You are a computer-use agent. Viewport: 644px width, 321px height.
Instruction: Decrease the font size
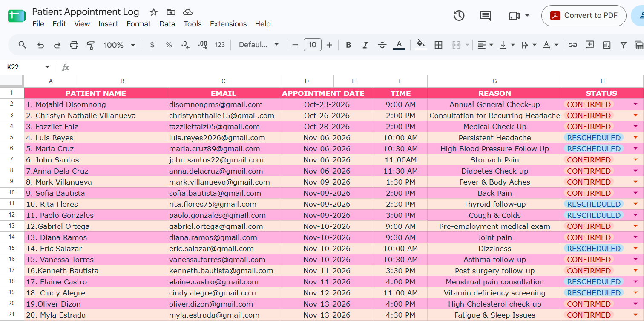click(295, 45)
